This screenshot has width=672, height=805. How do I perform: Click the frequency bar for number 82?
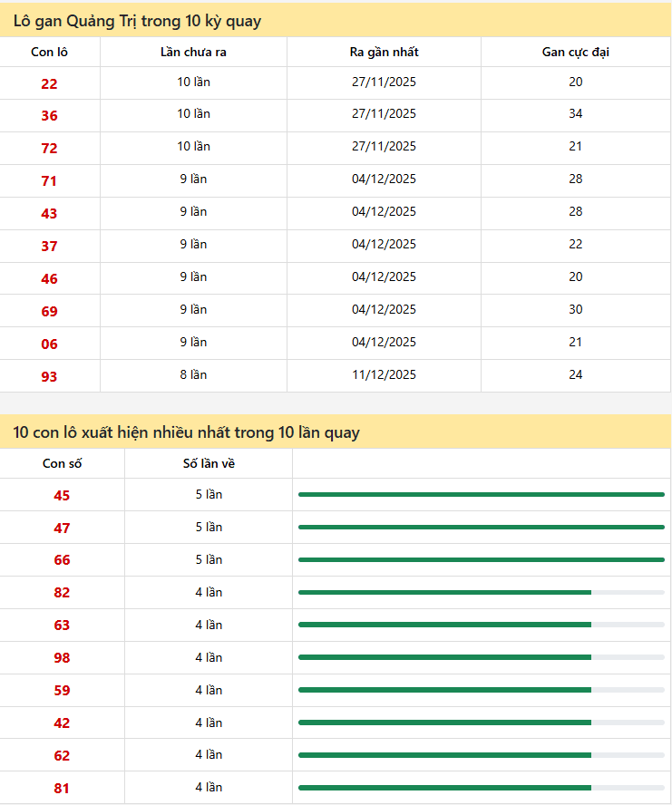coord(481,592)
